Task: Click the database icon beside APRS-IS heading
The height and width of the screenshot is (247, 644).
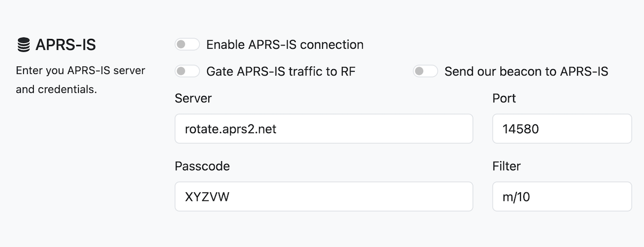Action: (x=23, y=45)
